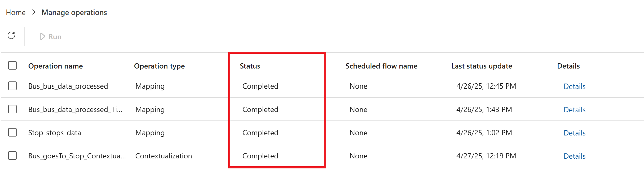Click the Status column header
The image size is (644, 175).
tap(250, 66)
